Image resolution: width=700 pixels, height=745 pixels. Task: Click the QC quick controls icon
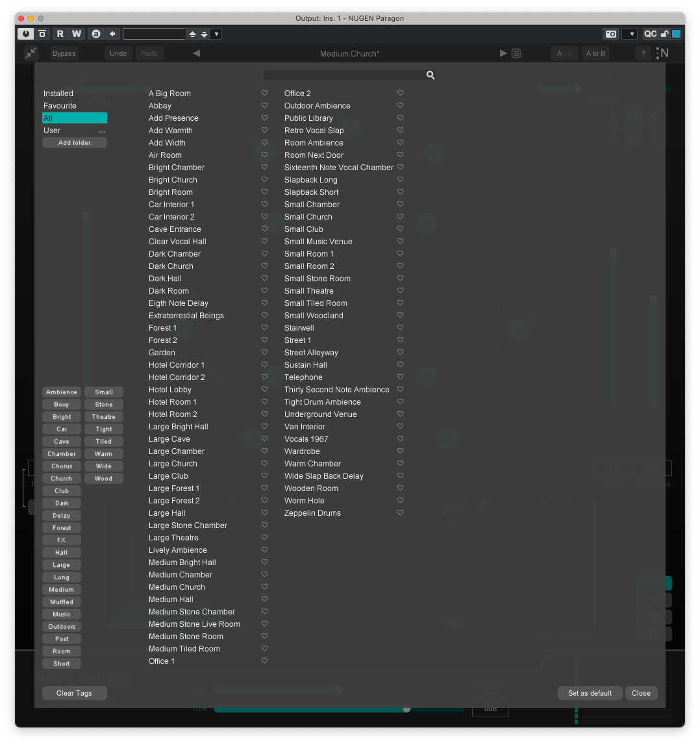(x=650, y=34)
